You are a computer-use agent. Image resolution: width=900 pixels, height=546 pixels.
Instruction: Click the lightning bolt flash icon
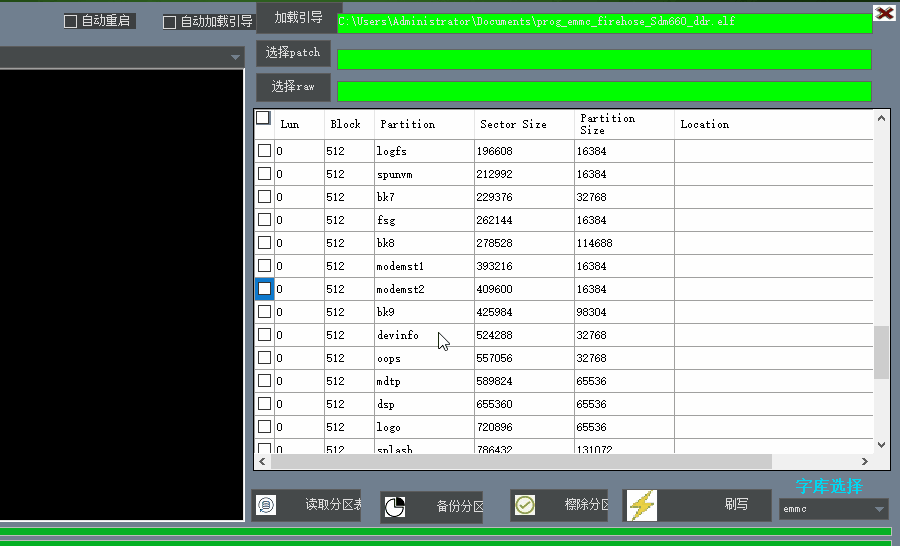coord(641,505)
